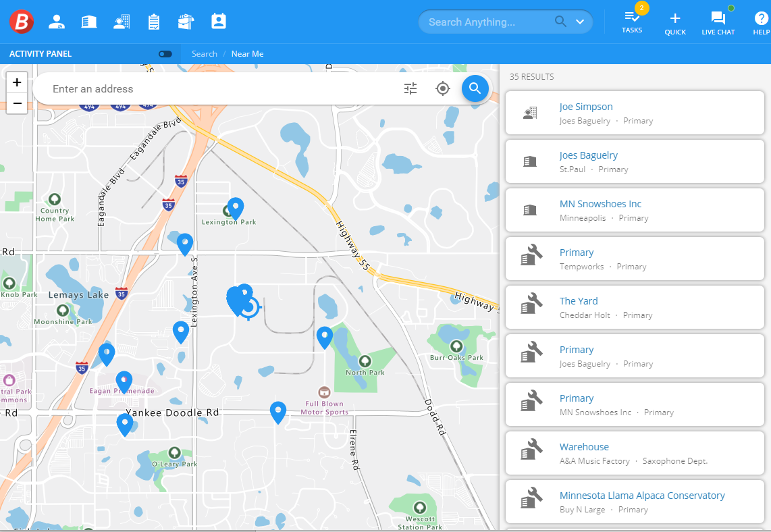Zoom out on the map

[17, 103]
